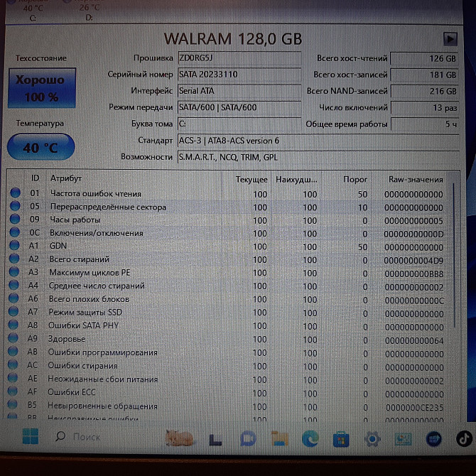
Task: Select the Частота ошибок чтения row text
Action: pos(96,193)
